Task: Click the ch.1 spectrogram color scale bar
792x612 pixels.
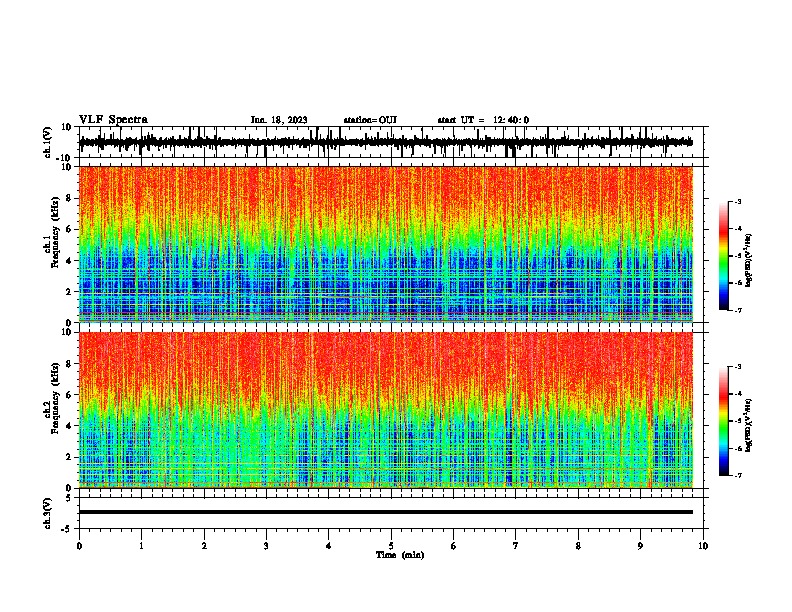Action: pyautogui.click(x=724, y=256)
